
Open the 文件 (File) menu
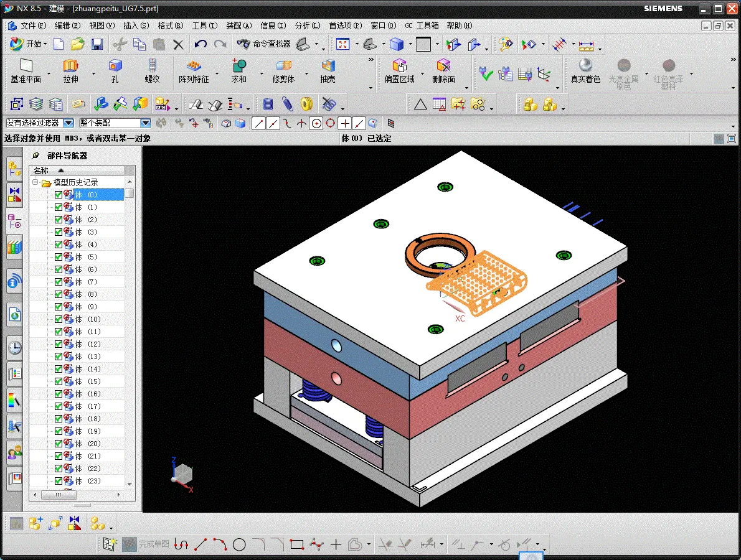click(32, 26)
